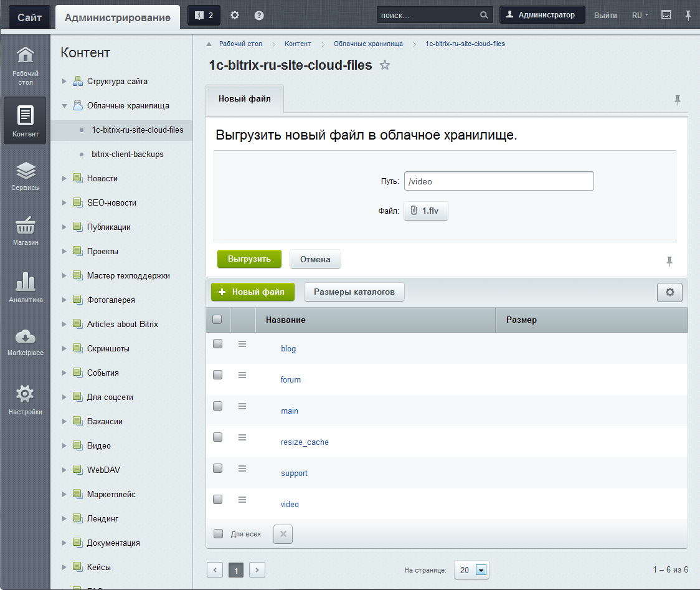Click the Путь input field
The width and height of the screenshot is (700, 590).
click(x=498, y=181)
